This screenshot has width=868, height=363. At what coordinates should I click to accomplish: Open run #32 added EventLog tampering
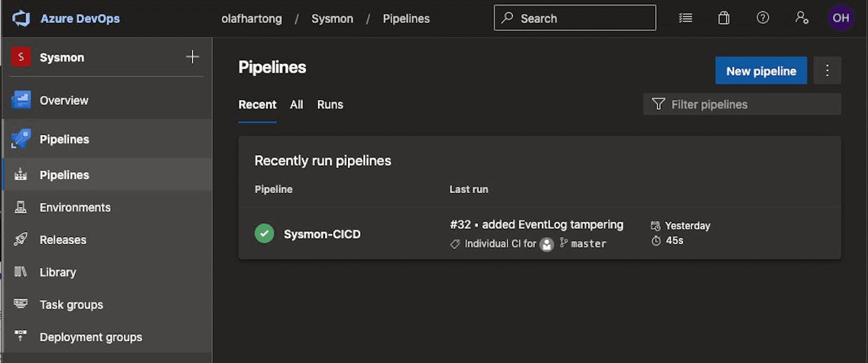536,225
